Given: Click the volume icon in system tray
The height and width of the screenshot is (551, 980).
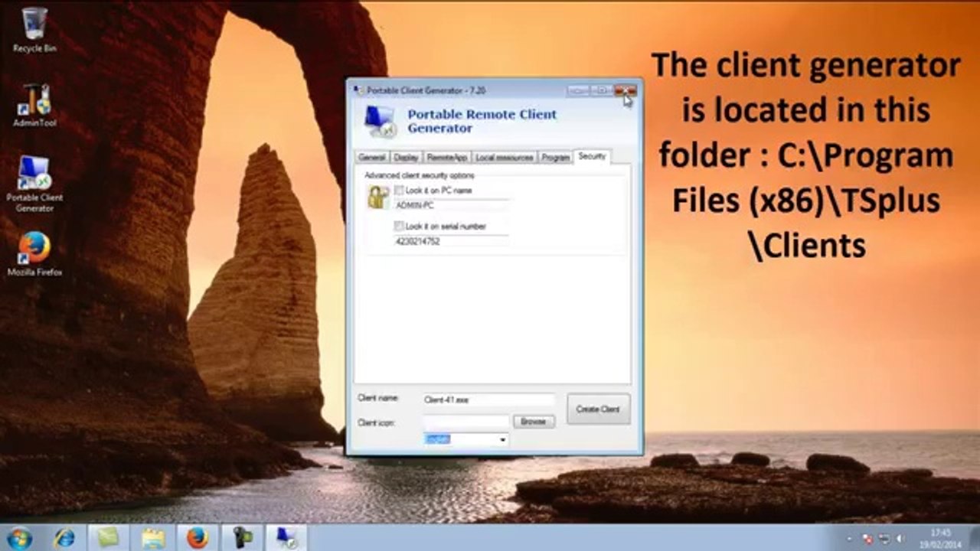Looking at the screenshot, I should click(900, 539).
